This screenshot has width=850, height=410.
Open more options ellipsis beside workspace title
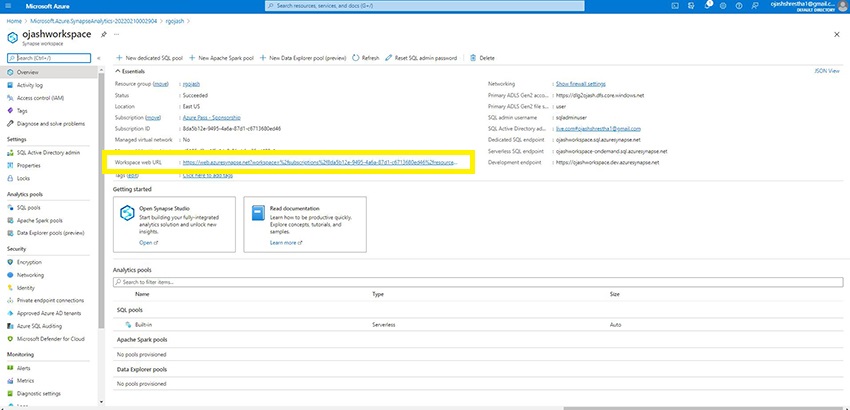(x=116, y=34)
